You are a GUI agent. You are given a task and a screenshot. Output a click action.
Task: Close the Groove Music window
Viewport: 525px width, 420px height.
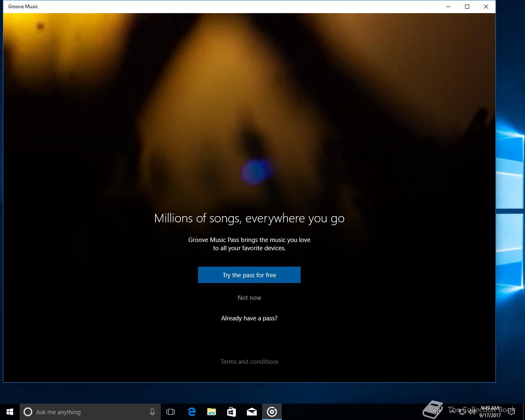point(486,7)
